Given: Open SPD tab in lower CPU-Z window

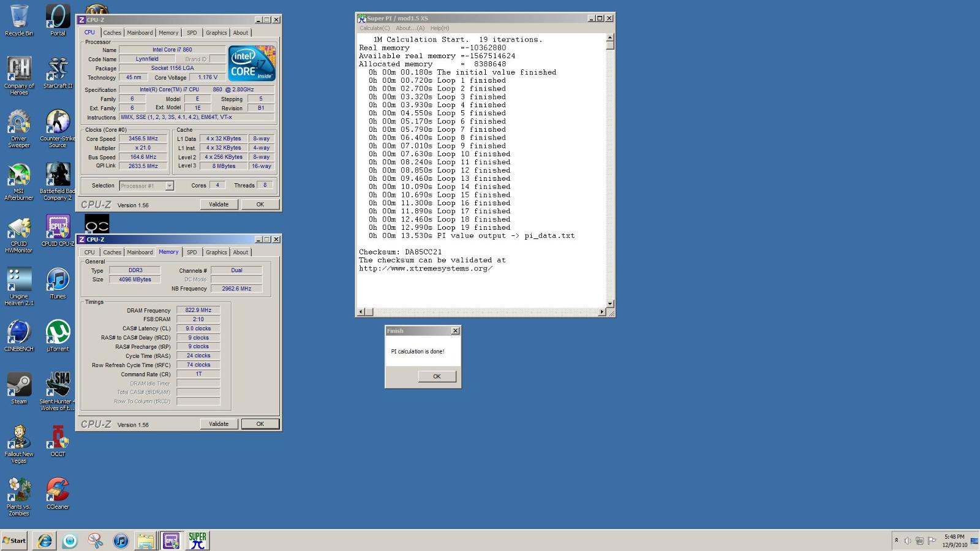Looking at the screenshot, I should pos(192,253).
